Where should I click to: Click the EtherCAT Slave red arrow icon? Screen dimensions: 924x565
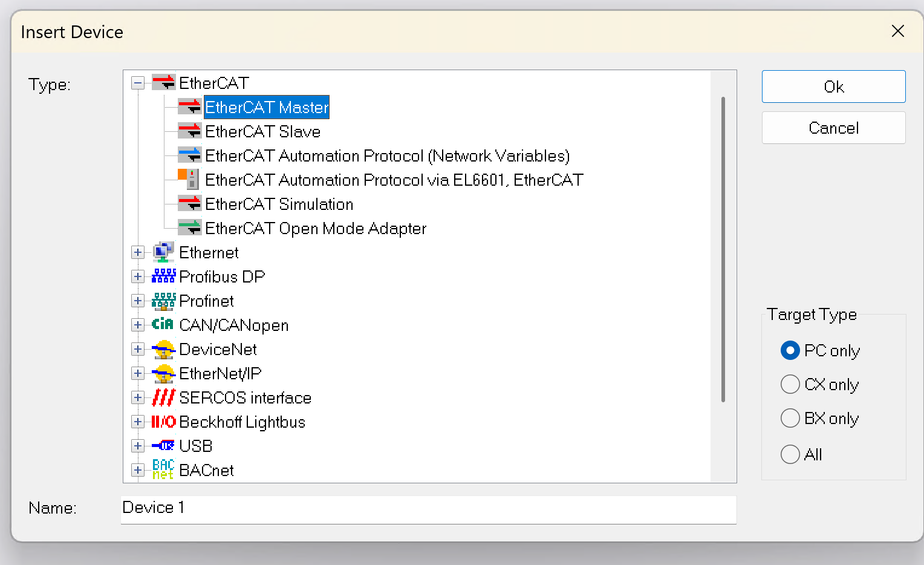coord(189,131)
